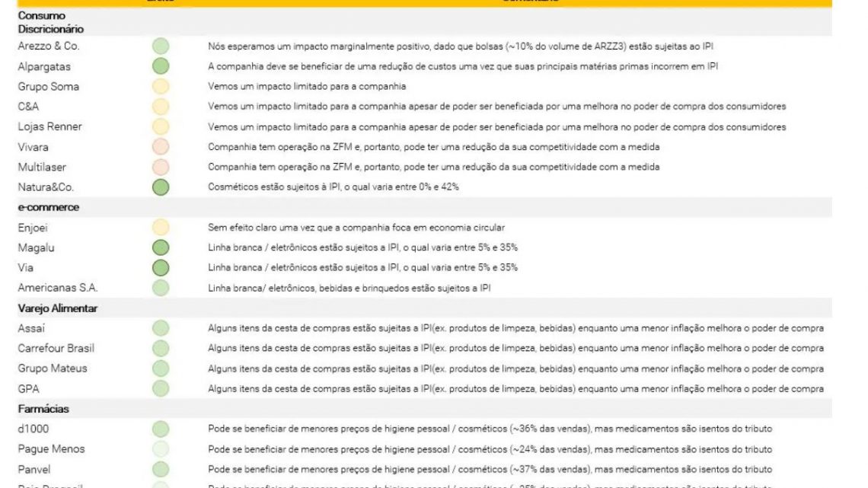868x488 pixels.
Task: Click the d1000 comment mentioning ~36% das vendas
Action: coord(490,429)
